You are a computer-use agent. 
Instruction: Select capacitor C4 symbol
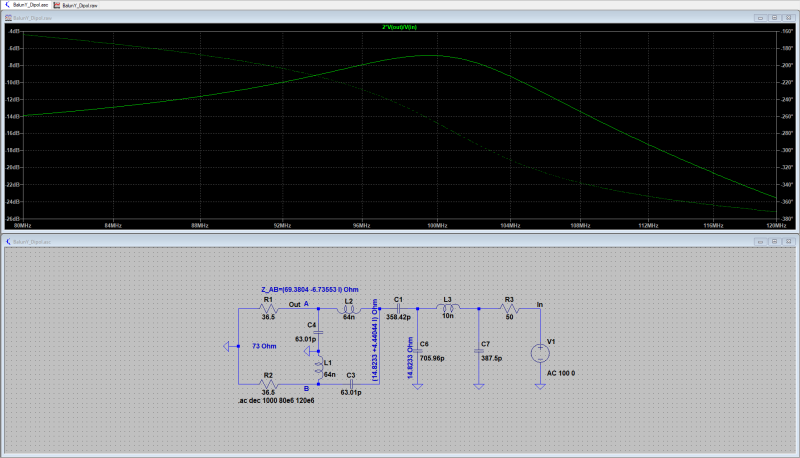[x=318, y=332]
